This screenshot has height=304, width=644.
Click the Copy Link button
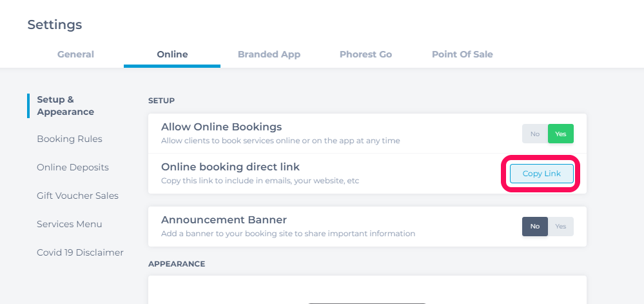pos(542,174)
